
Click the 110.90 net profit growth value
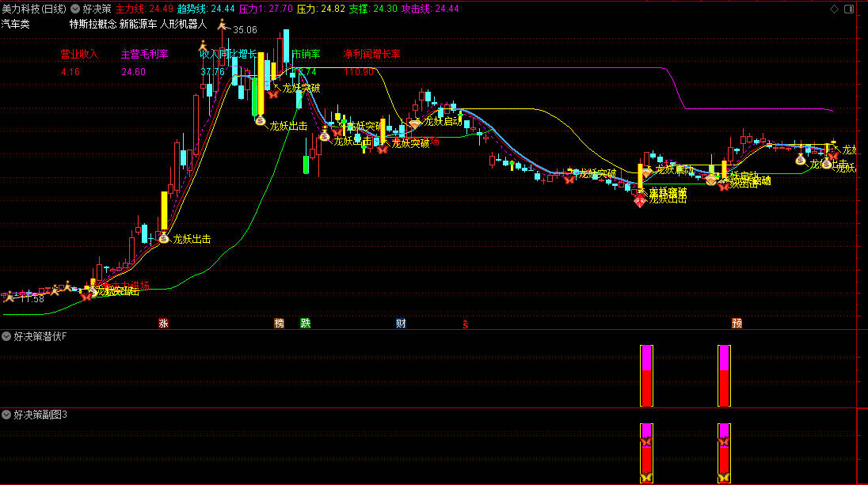[359, 72]
